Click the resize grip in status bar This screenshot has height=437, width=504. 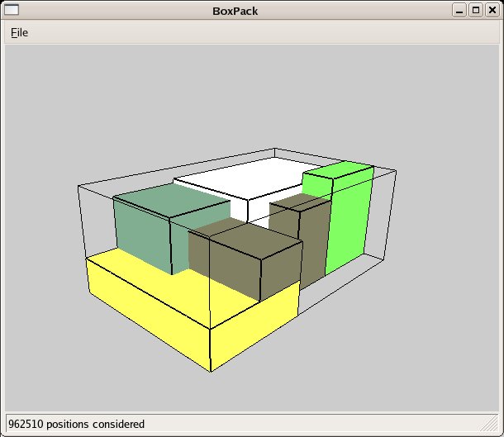489,423
